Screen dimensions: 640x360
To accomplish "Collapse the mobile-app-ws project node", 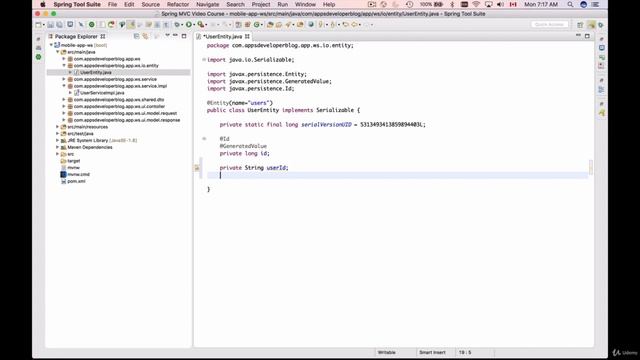I will [51, 45].
